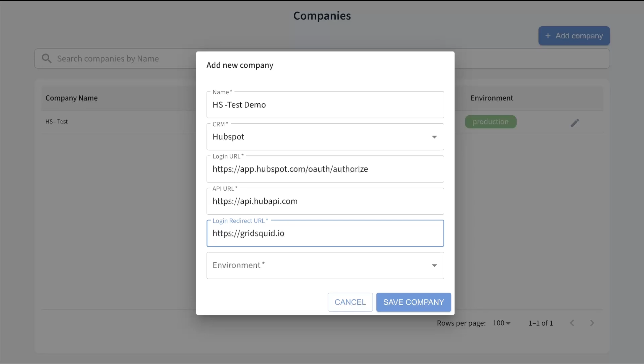Click the pencil edit icon for HS - Test
This screenshot has height=364, width=644.
(x=575, y=123)
